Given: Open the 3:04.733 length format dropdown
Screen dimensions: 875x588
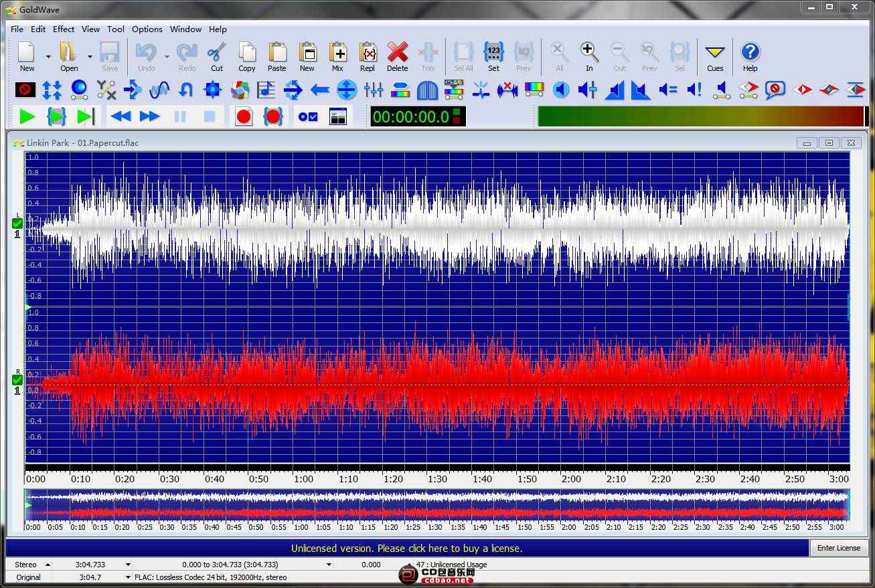Looking at the screenshot, I should coord(128,565).
